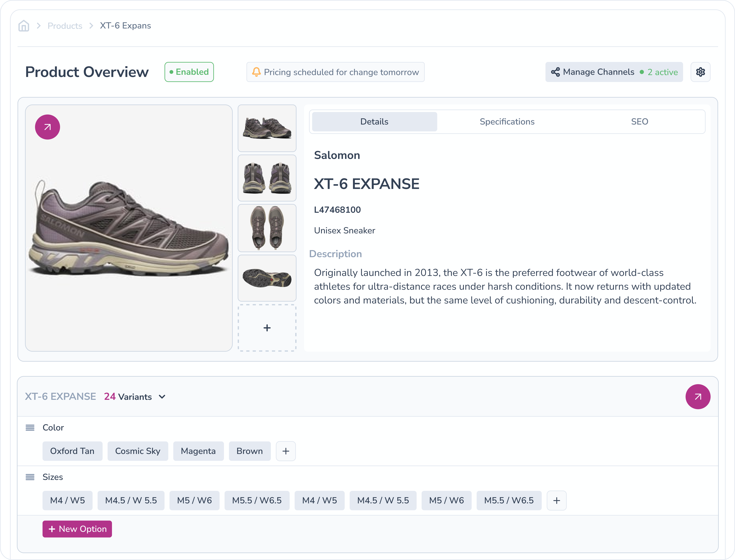Select the Magenta color chip
This screenshot has width=735, height=560.
pos(198,451)
